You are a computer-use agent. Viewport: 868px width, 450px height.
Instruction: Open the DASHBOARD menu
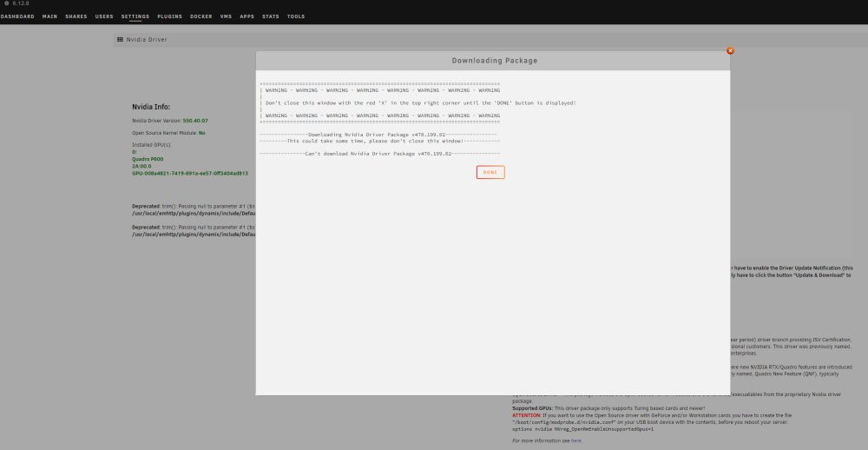click(17, 17)
